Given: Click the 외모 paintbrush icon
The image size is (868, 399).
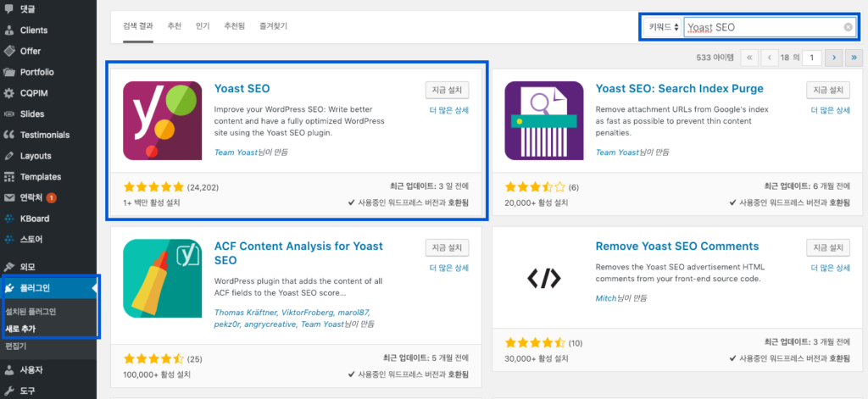Looking at the screenshot, I should click(8, 267).
